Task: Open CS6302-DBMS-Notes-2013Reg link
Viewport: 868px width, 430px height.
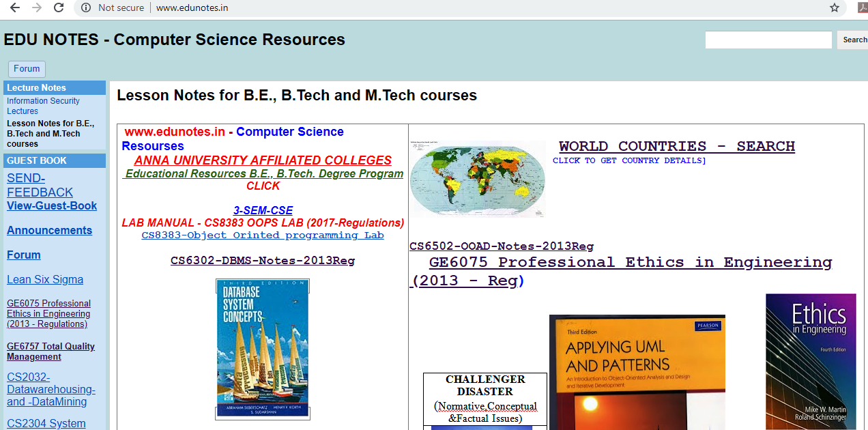Action: tap(263, 260)
